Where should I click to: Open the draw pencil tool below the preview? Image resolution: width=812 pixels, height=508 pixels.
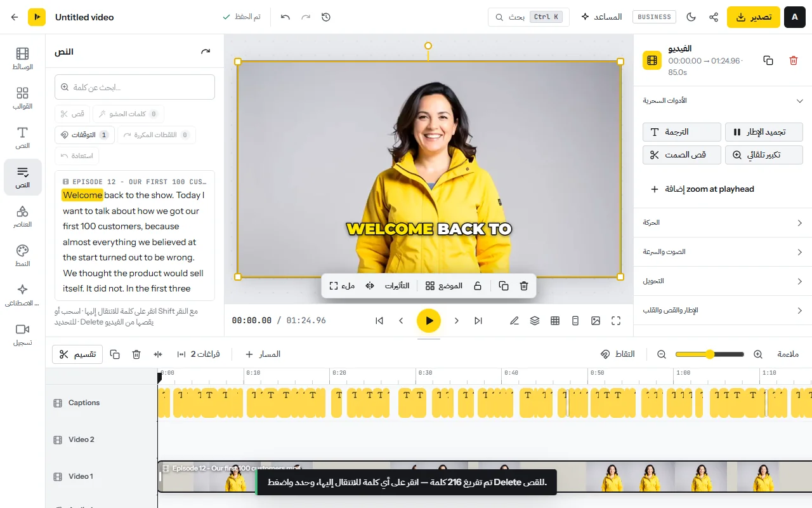click(x=514, y=321)
